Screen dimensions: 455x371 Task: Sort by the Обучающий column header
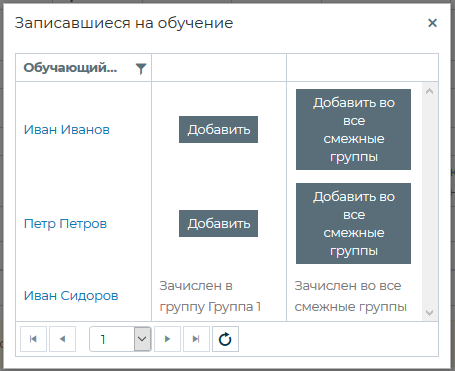(x=70, y=68)
